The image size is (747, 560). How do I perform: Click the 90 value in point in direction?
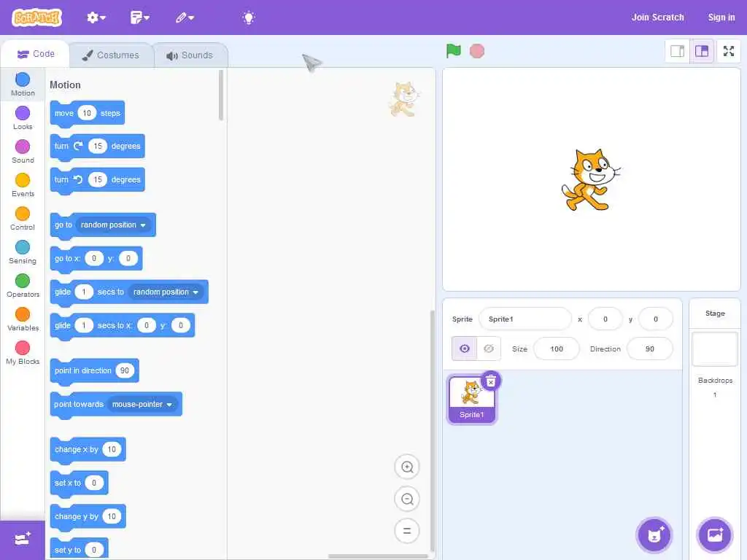coord(124,370)
